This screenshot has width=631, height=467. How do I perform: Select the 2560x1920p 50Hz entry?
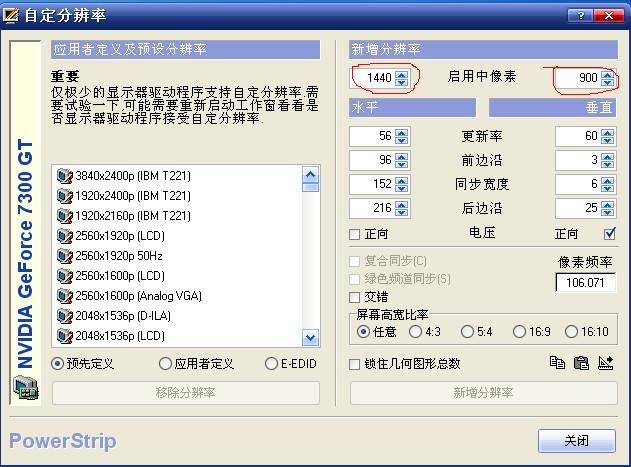pos(109,256)
